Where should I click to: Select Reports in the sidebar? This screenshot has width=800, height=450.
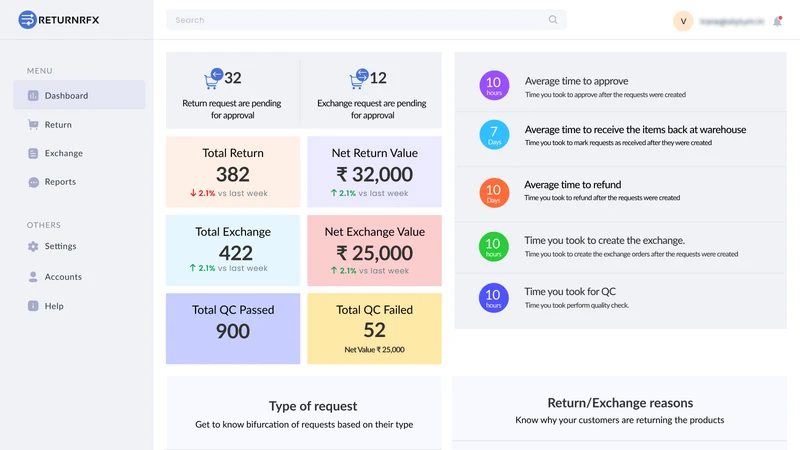tap(60, 182)
